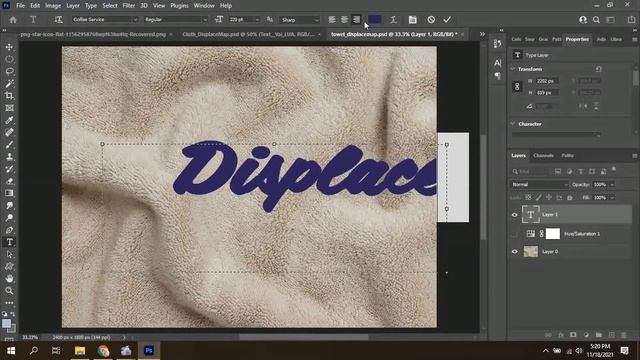
Task: Select the Brush tool
Action: coord(9,144)
